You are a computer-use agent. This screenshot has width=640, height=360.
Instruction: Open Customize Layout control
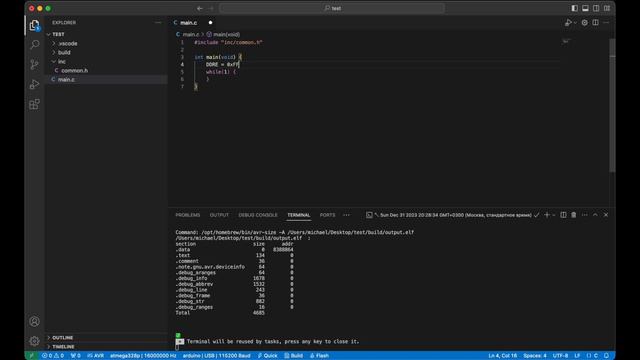click(x=607, y=8)
